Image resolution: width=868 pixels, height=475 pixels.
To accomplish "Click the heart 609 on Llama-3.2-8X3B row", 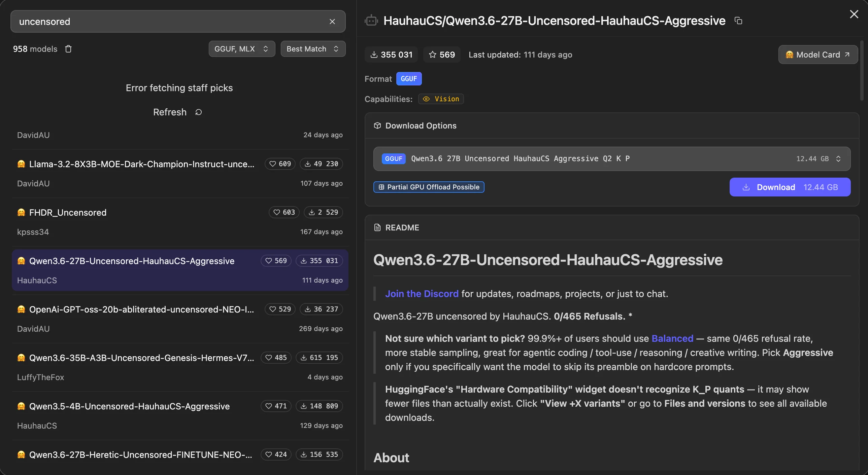I will click(x=280, y=164).
